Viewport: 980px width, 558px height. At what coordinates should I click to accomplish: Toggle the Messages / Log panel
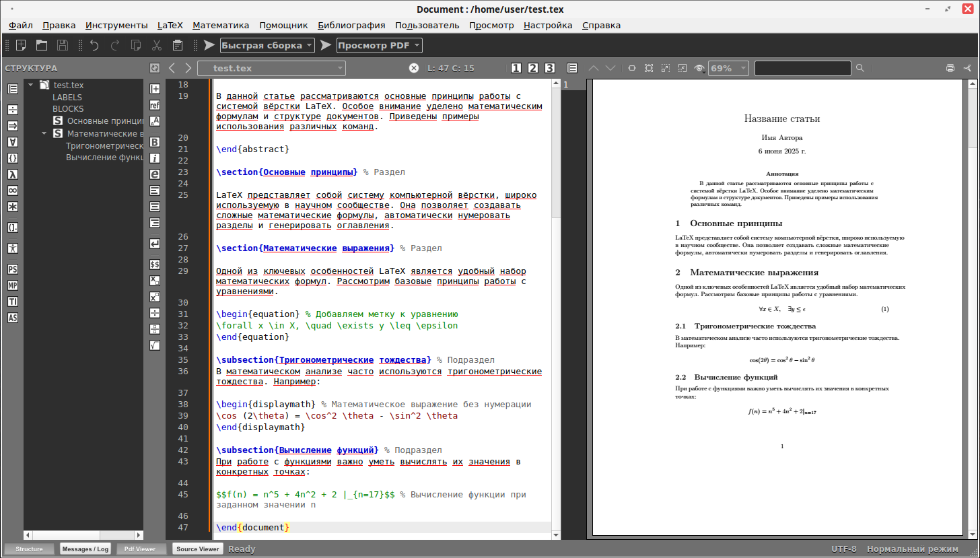coord(85,549)
